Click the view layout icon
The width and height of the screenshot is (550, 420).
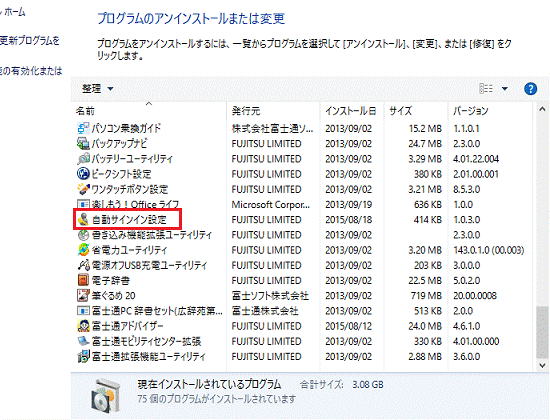pos(486,89)
